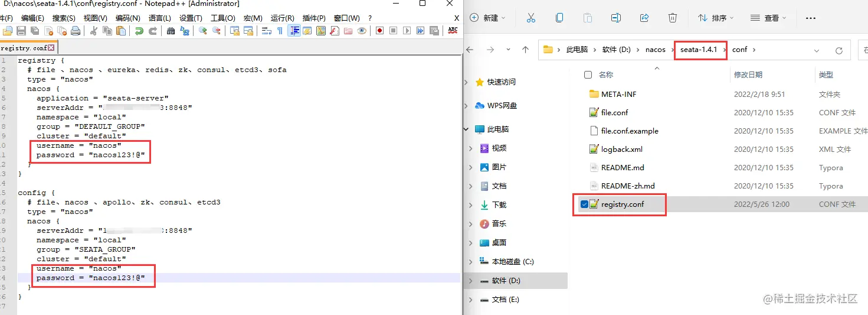Click Explorer Cut scissors icon
This screenshot has width=868, height=315.
pyautogui.click(x=530, y=18)
